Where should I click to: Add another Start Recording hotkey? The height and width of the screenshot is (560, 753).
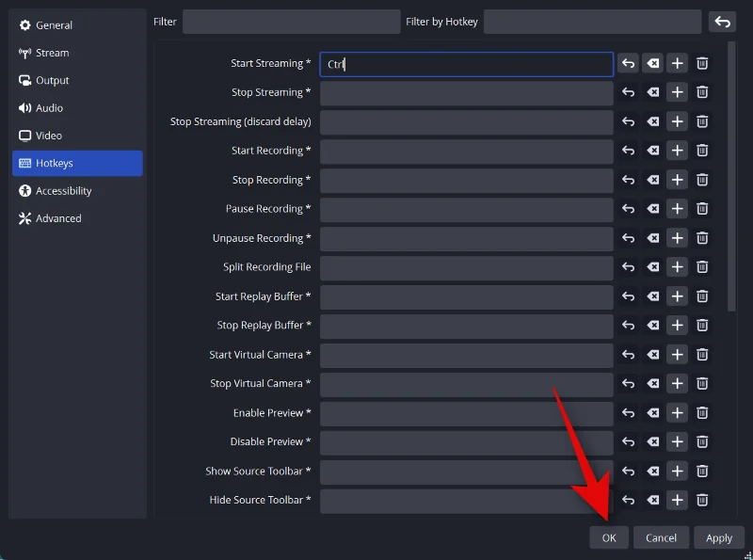[x=677, y=151]
